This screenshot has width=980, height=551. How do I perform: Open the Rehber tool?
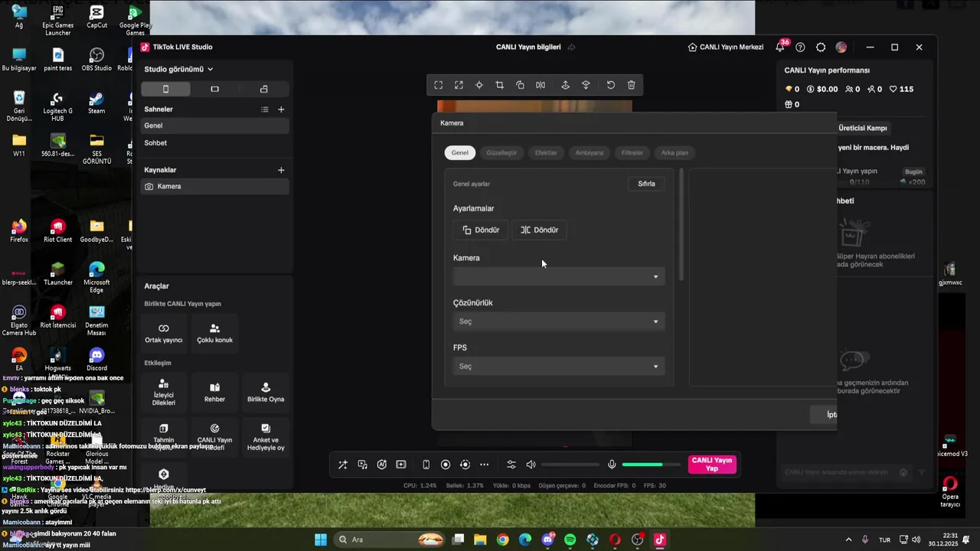click(214, 393)
